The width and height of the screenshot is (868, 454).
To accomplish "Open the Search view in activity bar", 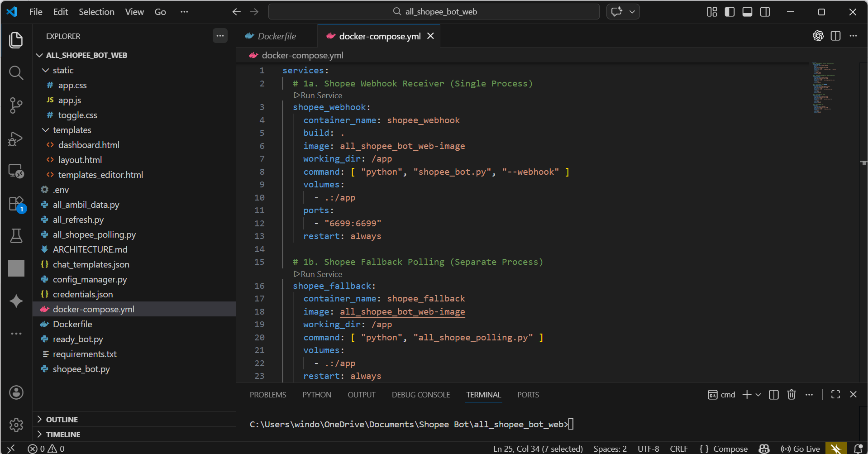I will click(x=16, y=73).
